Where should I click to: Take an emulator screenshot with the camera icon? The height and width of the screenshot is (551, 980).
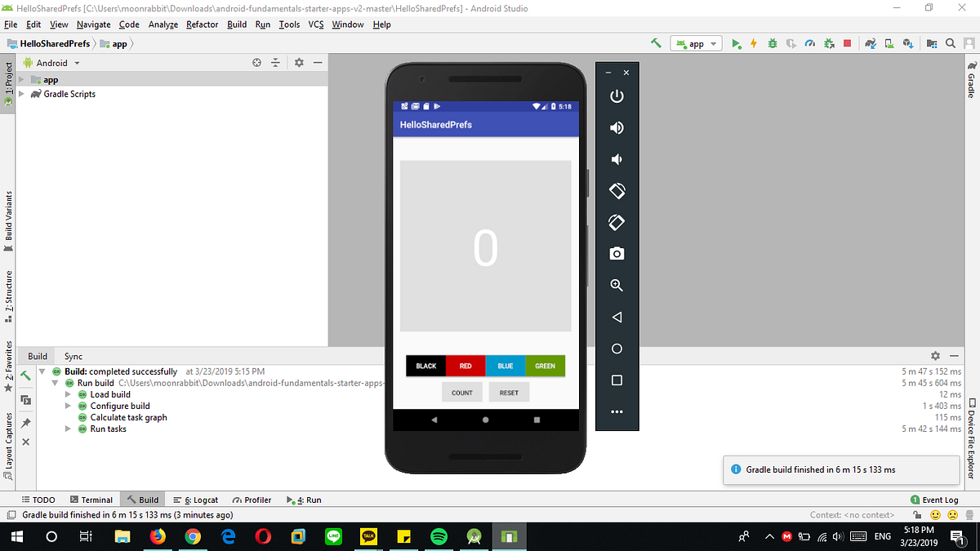pos(617,253)
